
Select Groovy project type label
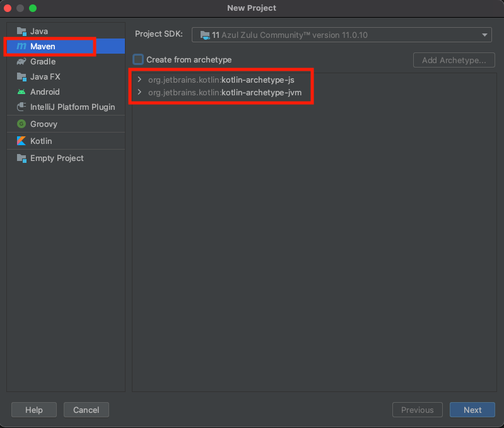44,124
